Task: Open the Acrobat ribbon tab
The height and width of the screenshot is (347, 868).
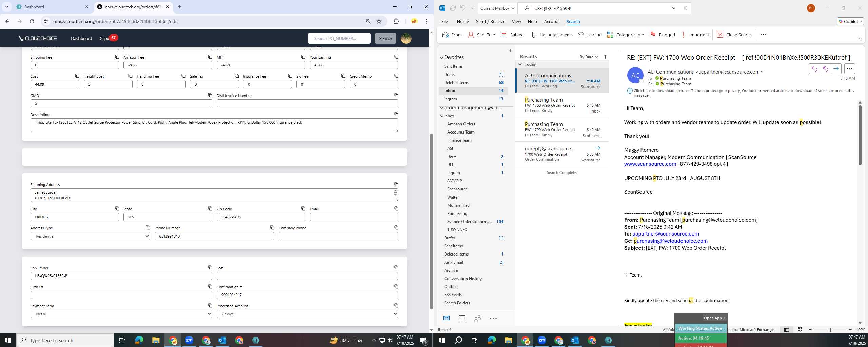Action: click(552, 21)
